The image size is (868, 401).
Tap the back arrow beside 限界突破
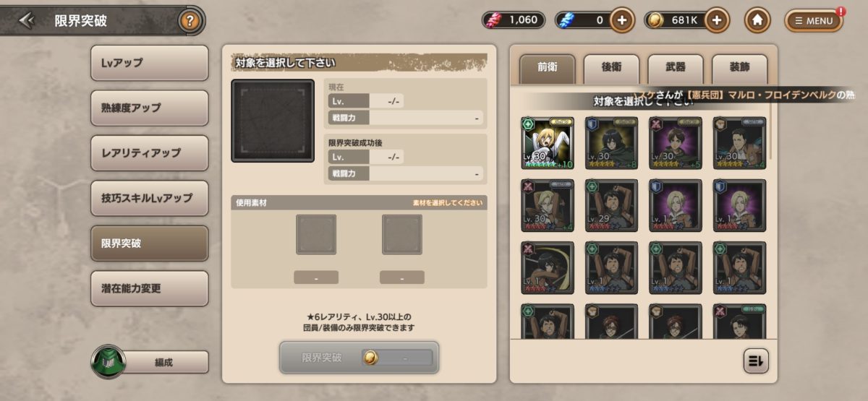27,20
